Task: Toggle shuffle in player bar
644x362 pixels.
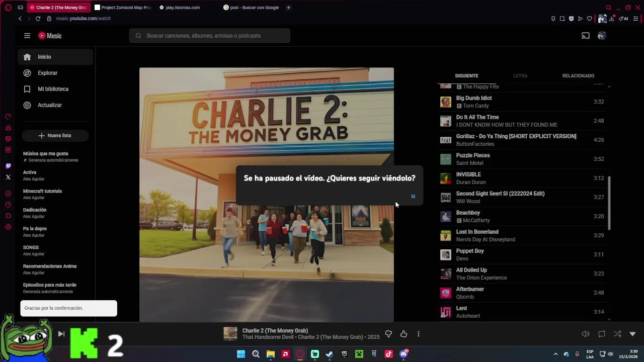Action: [x=617, y=334]
